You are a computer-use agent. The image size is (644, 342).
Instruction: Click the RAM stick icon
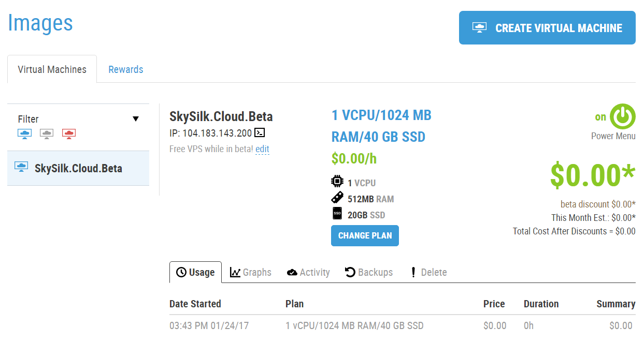pyautogui.click(x=337, y=198)
